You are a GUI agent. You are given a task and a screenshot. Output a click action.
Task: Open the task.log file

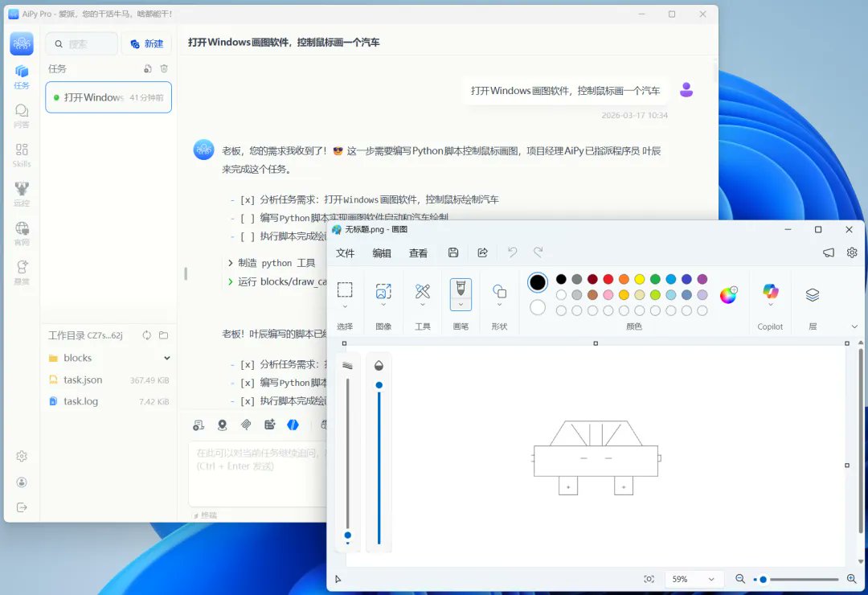[108, 401]
